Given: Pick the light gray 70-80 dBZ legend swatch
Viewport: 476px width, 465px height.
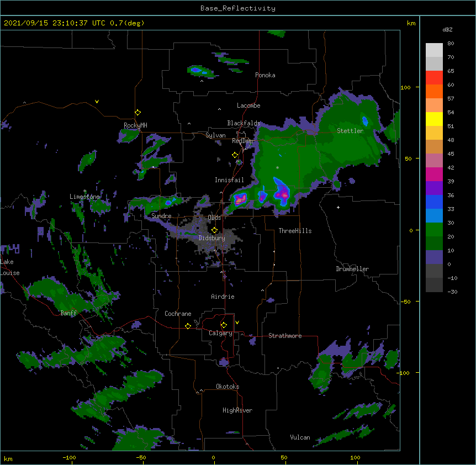Looking at the screenshot, I should pos(434,50).
